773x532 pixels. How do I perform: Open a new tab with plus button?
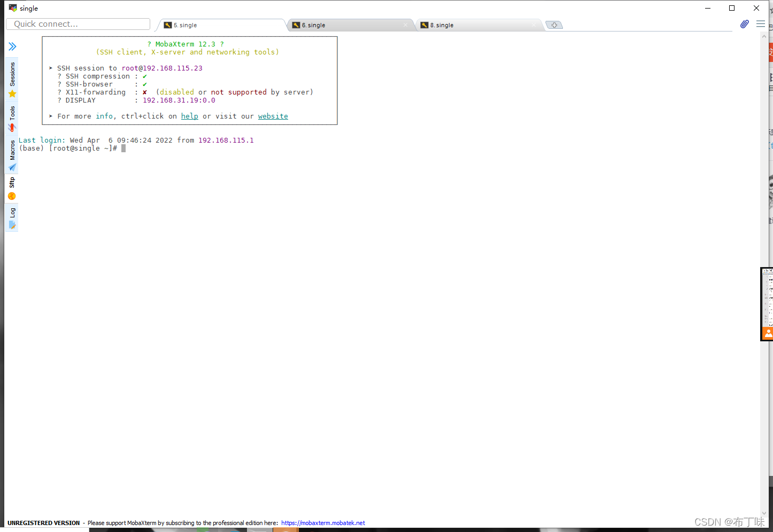pos(554,25)
